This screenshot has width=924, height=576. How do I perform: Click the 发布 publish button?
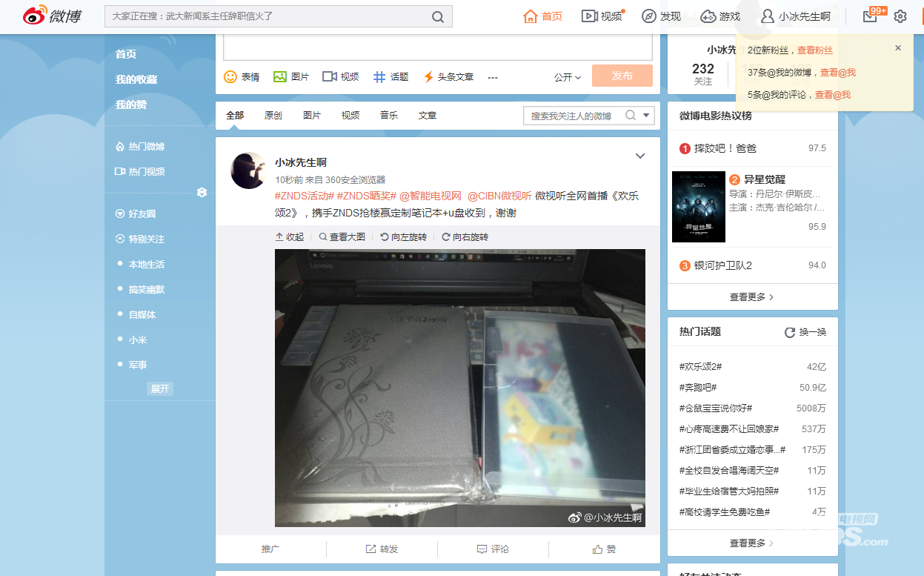pos(622,76)
